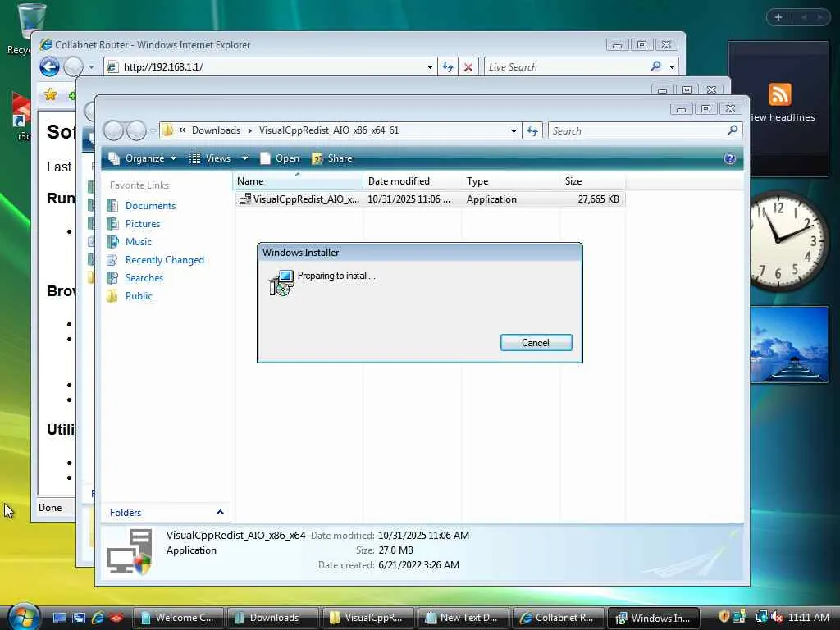Click security shield tray icon

(x=724, y=617)
